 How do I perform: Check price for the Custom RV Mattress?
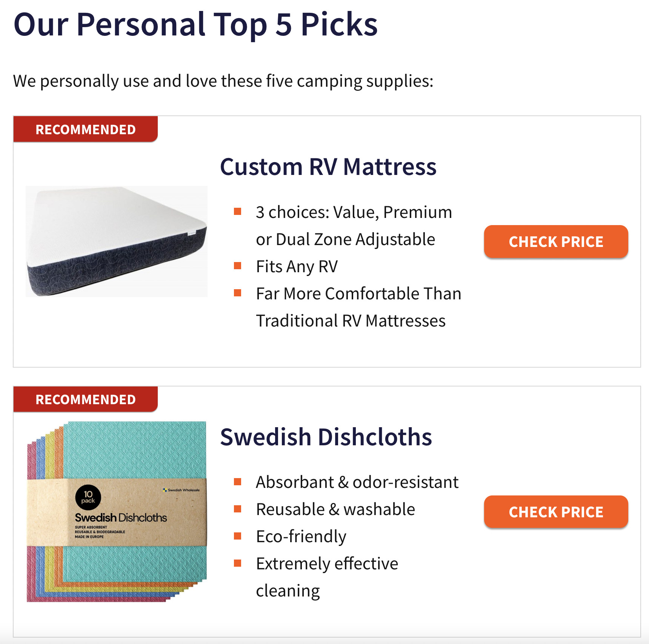point(556,242)
